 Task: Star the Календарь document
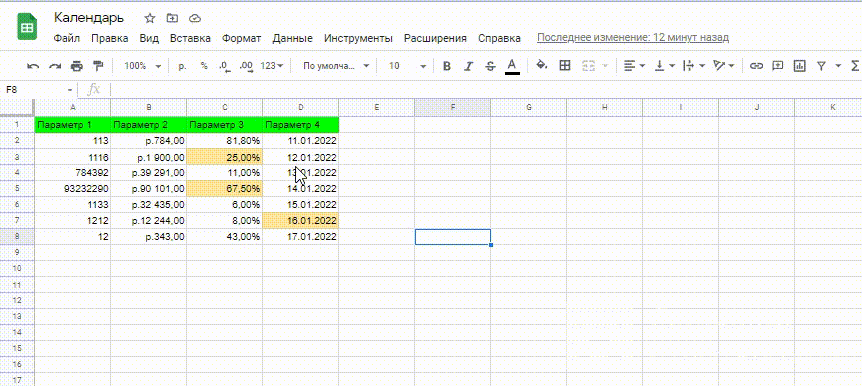[x=150, y=19]
